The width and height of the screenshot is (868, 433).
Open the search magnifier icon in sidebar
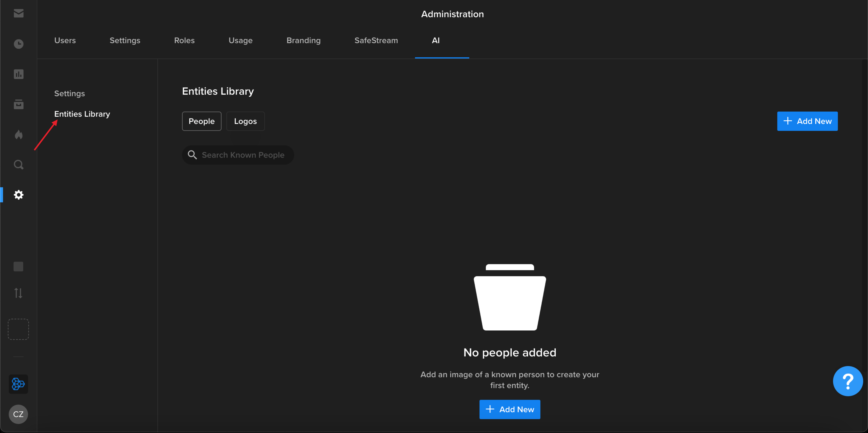(19, 165)
